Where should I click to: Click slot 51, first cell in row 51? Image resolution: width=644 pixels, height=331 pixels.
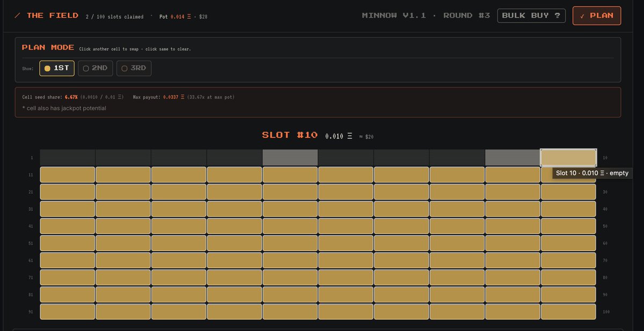click(x=68, y=244)
